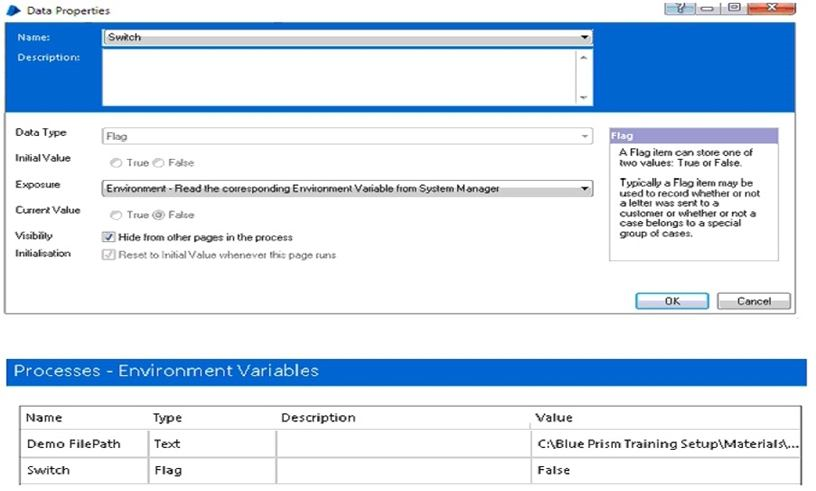Open the Exposure dropdown list

[x=584, y=188]
